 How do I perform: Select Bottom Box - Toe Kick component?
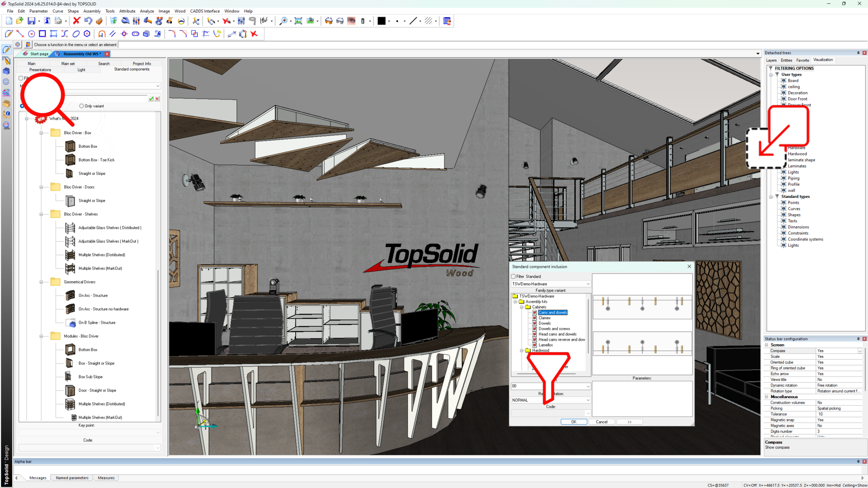click(96, 160)
